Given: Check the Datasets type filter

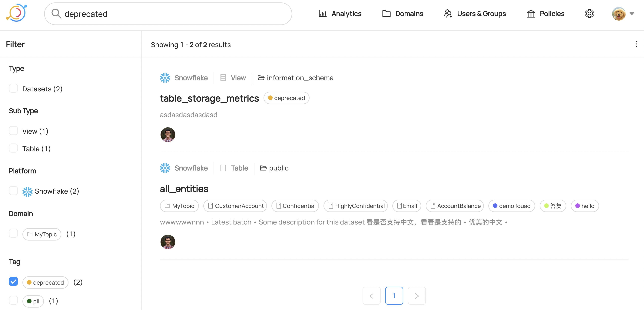Looking at the screenshot, I should (x=13, y=88).
